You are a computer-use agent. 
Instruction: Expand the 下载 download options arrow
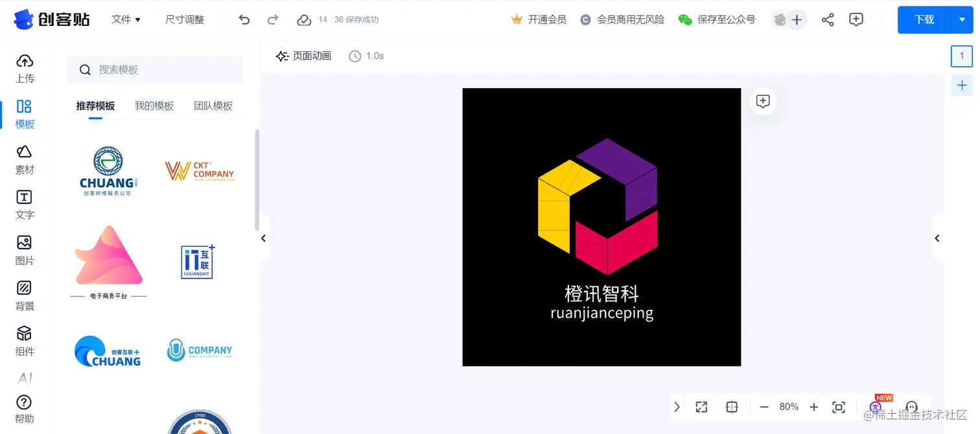(962, 19)
